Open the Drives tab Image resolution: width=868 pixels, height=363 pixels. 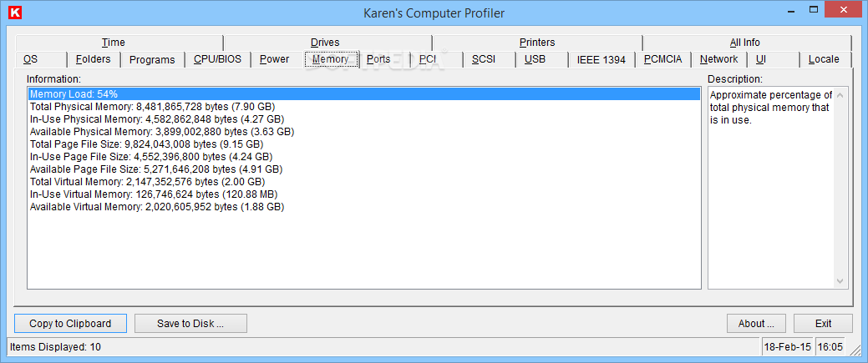tap(327, 43)
